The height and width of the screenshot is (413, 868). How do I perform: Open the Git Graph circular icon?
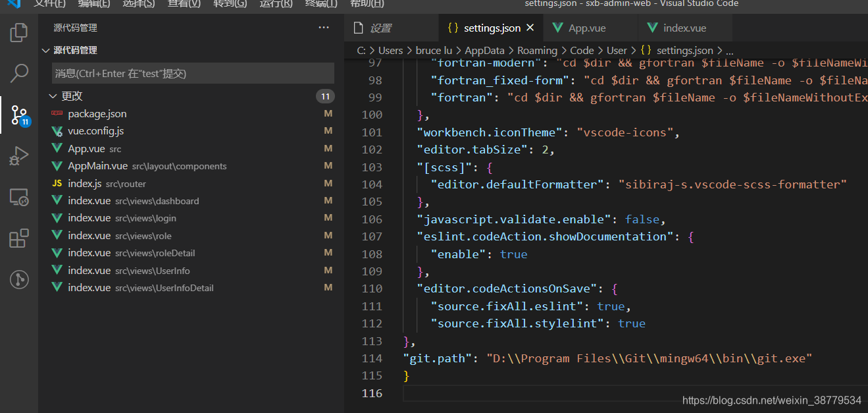coord(19,279)
